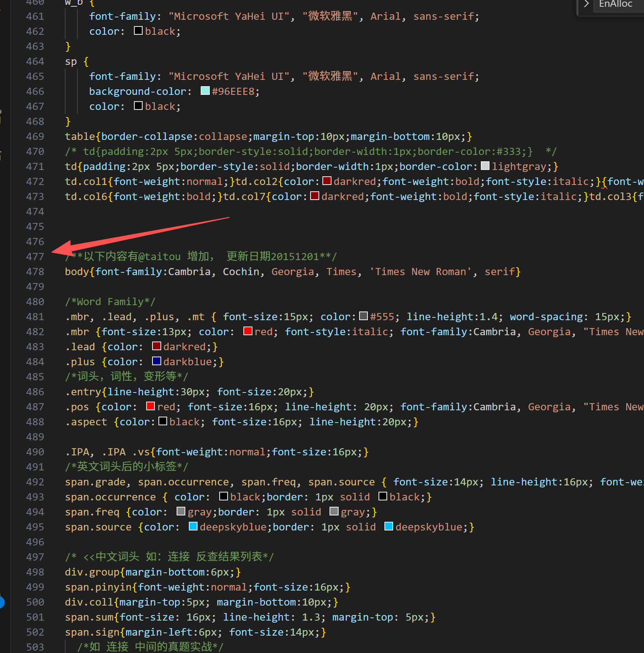The image size is (644, 653).
Task: Click the black border swatch in span.occurrence
Action: 382,496
